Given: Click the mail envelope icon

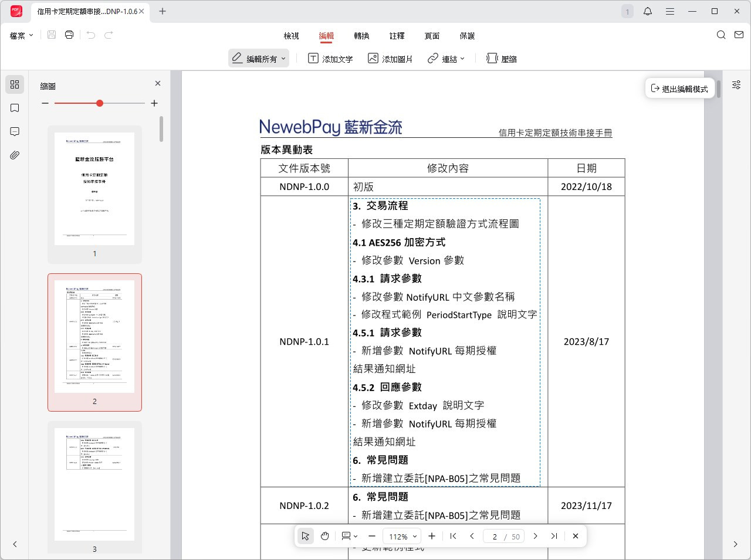Looking at the screenshot, I should tap(739, 35).
